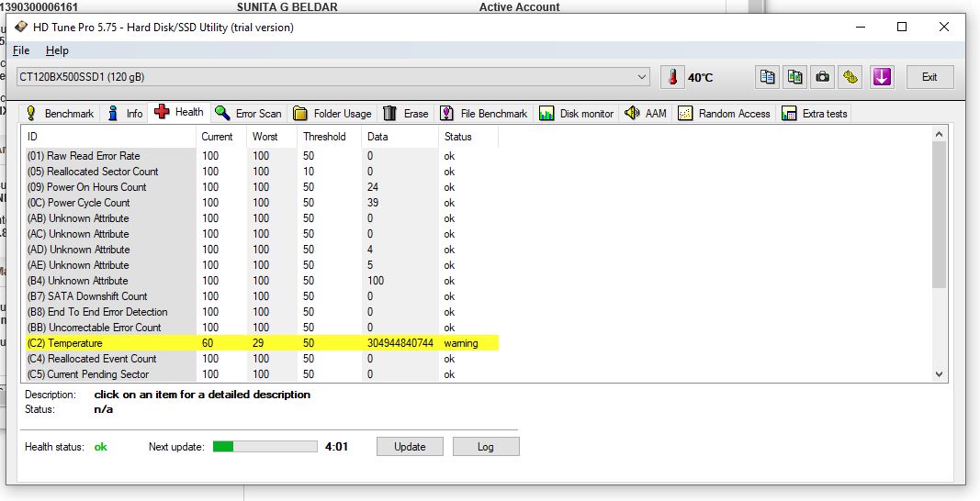Click the copy text to clipboard icon

click(x=768, y=77)
